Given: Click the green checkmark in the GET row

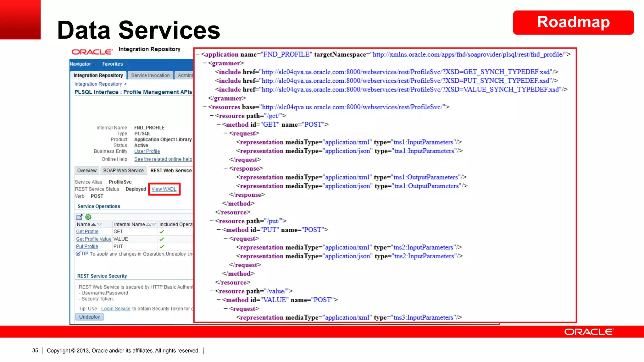Looking at the screenshot, I should tap(162, 232).
